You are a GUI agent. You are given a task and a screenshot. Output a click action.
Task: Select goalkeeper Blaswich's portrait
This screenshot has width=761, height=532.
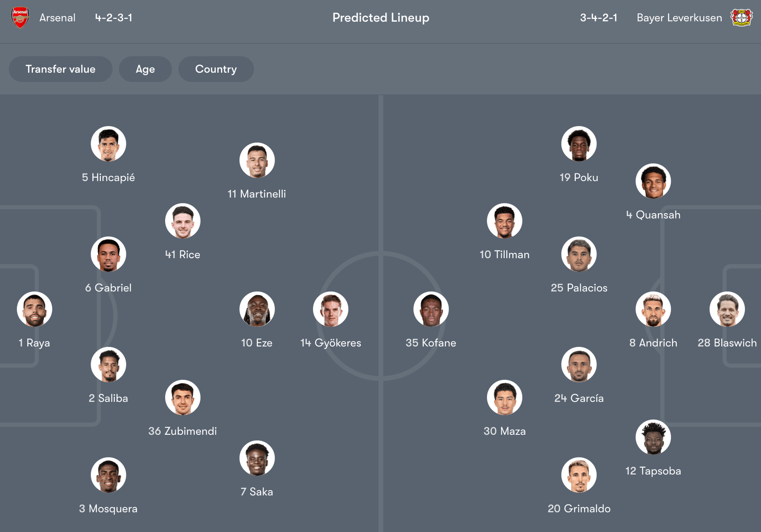pyautogui.click(x=728, y=309)
